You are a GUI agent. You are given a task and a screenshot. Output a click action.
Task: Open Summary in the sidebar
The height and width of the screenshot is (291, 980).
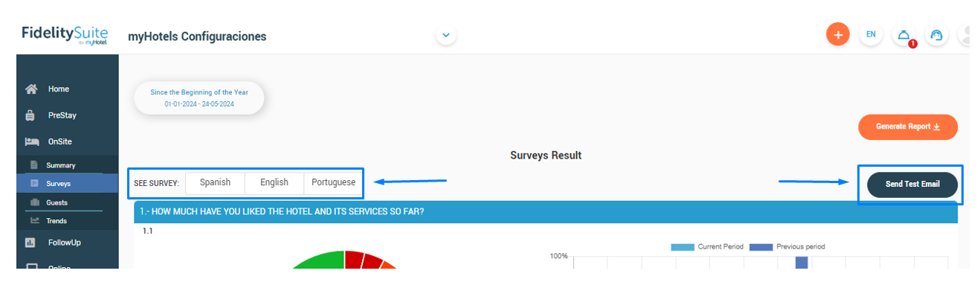[61, 165]
